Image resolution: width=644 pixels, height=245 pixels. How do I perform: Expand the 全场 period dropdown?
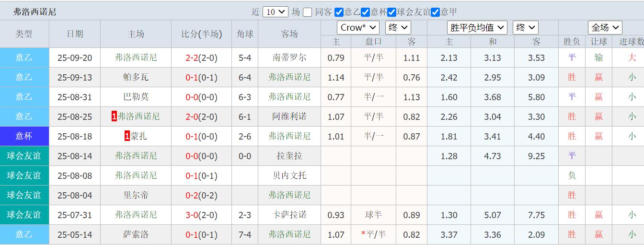[605, 28]
